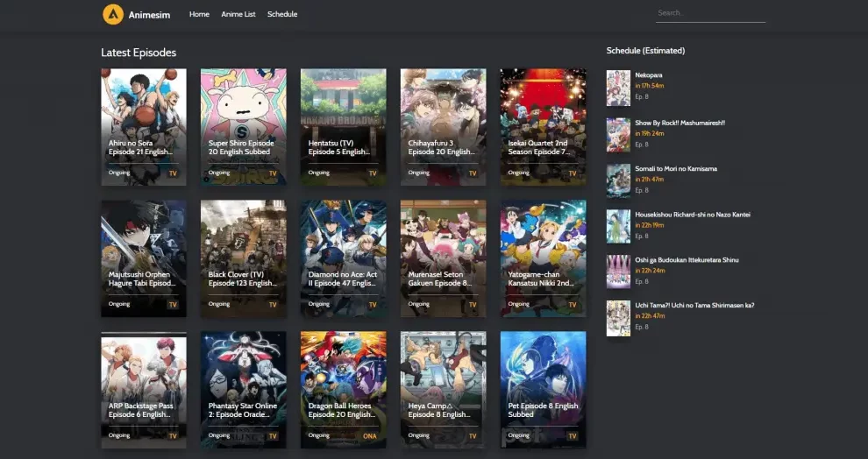Open Chihayafuru 3 Episode 20 card
This screenshot has height=459, width=868.
pos(444,127)
